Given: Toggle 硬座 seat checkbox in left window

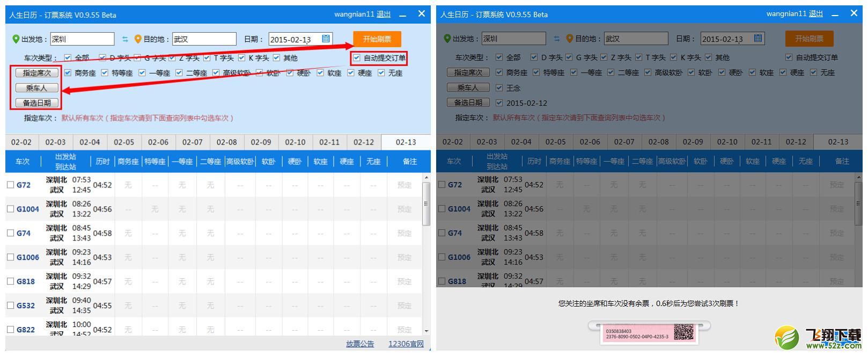Looking at the screenshot, I should pyautogui.click(x=350, y=73).
